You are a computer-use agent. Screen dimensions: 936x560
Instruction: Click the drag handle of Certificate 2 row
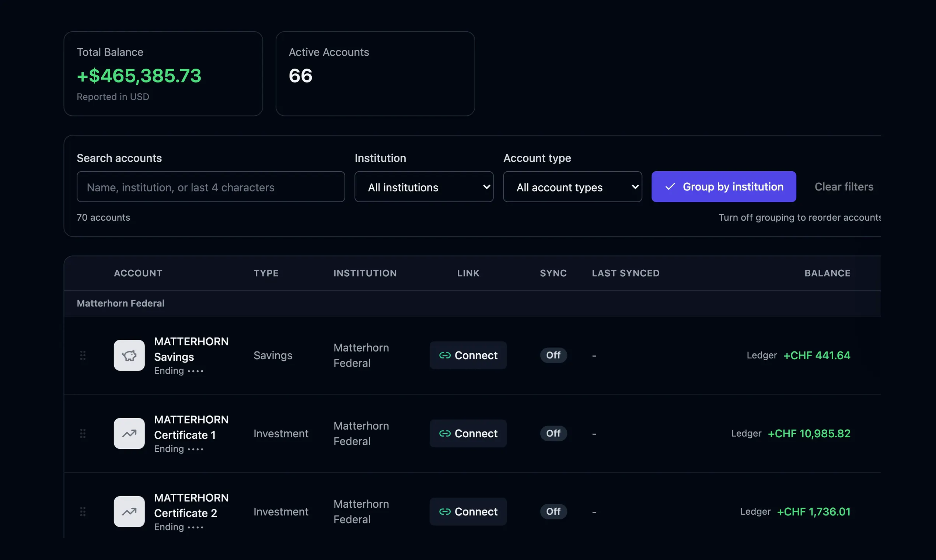[83, 511]
